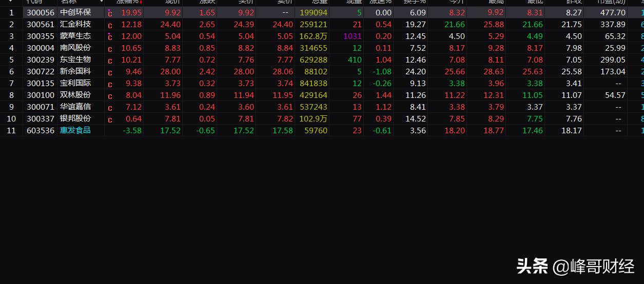Click the C marker icon beside 南风股份
Viewport: 644px width, 284px height.
[110, 49]
